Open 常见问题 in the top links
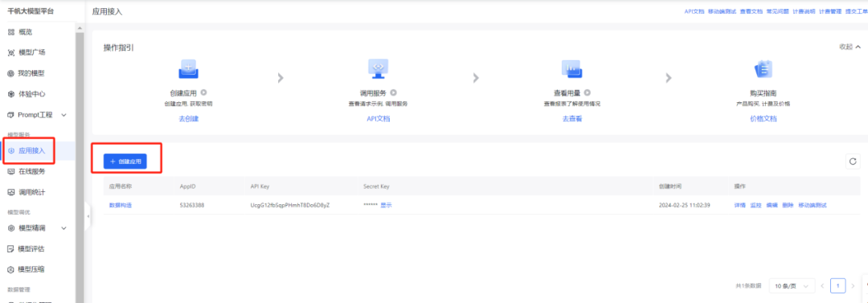This screenshot has width=868, height=303. pos(777,11)
